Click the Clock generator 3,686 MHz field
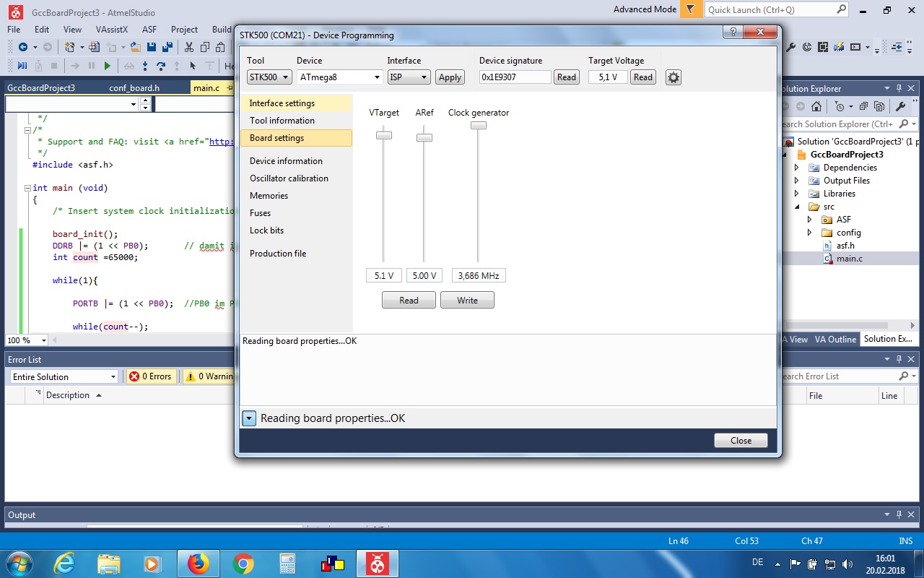Screen dimensions: 924x578 coord(479,276)
